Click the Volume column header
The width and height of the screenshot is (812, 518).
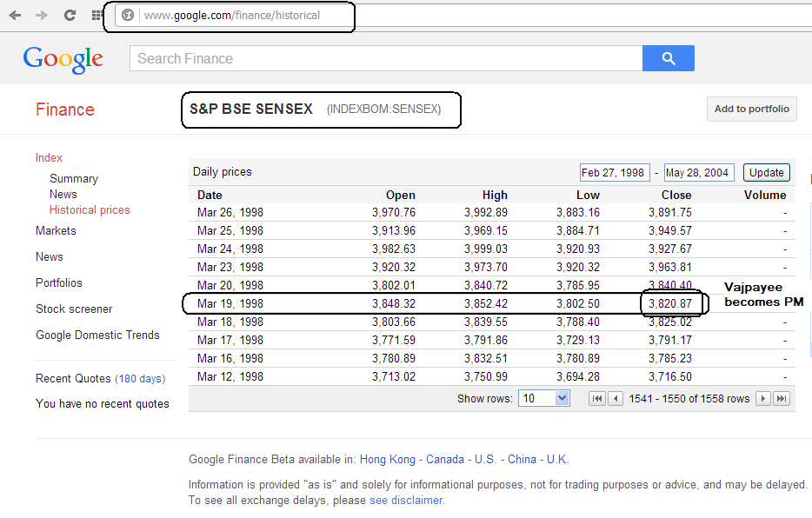(x=765, y=195)
